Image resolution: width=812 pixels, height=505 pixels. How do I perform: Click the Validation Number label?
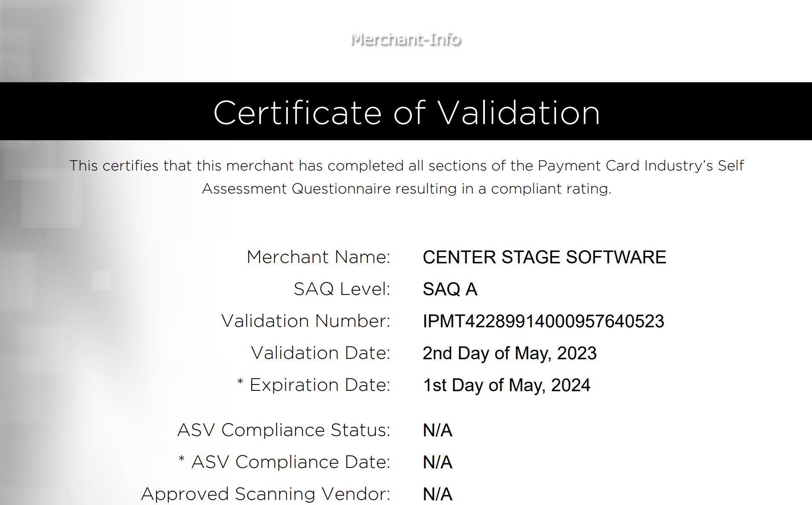306,321
